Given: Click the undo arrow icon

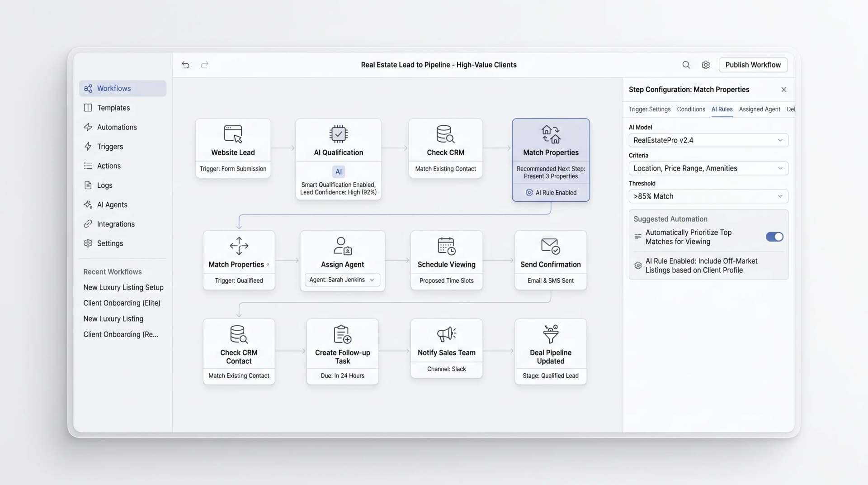Looking at the screenshot, I should tap(185, 65).
